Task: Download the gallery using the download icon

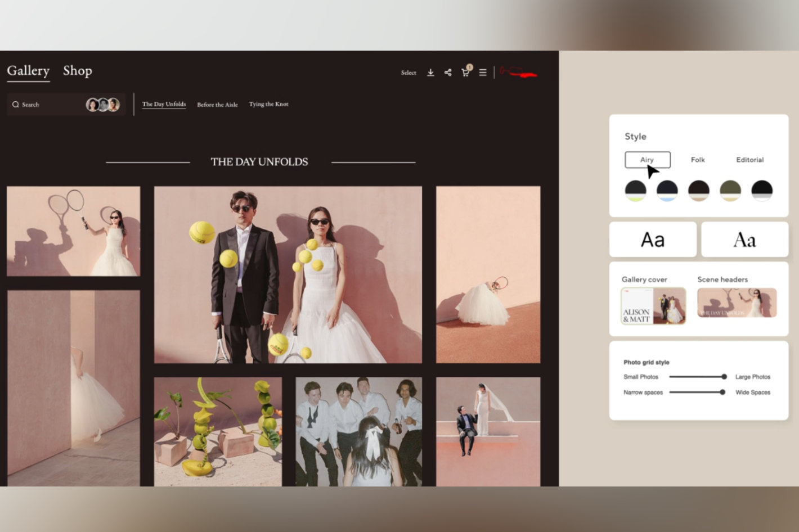Action: [x=430, y=73]
